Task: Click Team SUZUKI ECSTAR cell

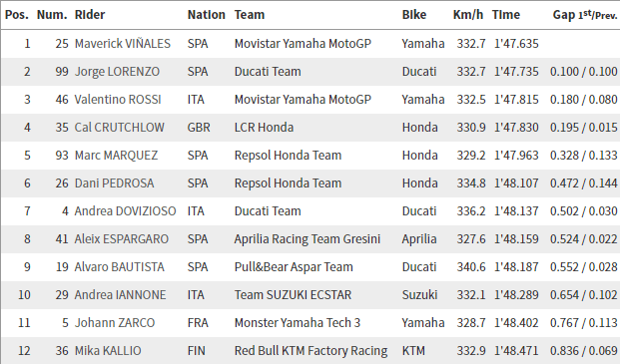Action: pyautogui.click(x=293, y=295)
